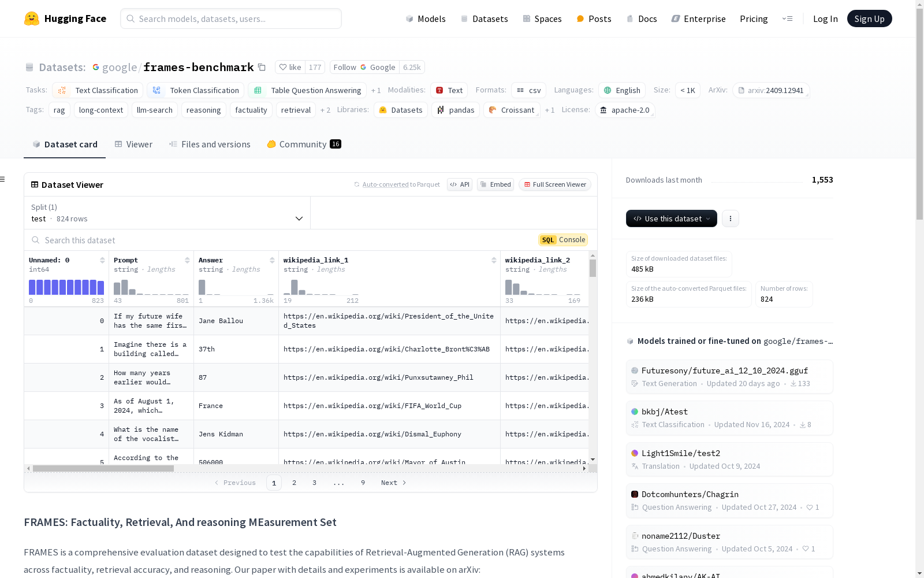Image resolution: width=924 pixels, height=578 pixels.
Task: Click the Table Question Answering task tag
Action: pos(307,90)
